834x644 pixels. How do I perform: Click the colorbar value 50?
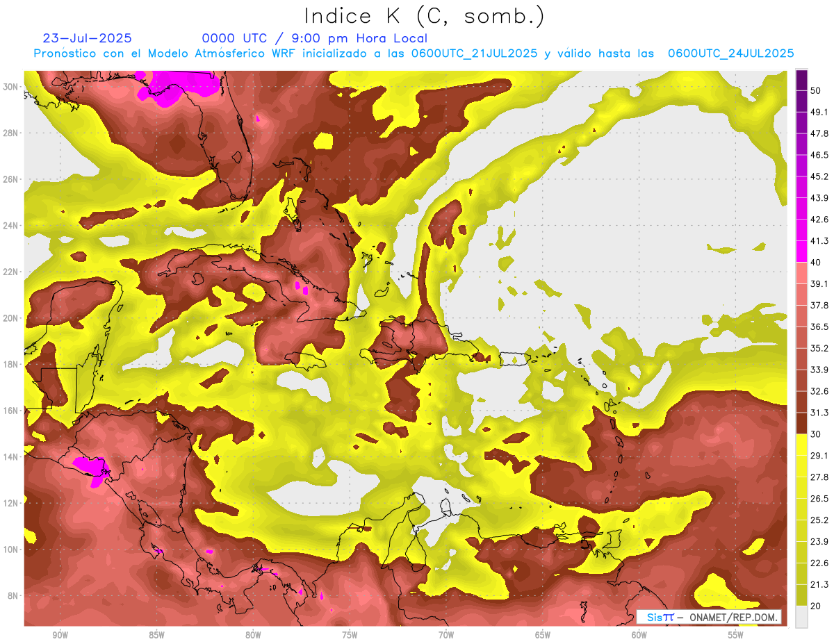click(x=816, y=90)
